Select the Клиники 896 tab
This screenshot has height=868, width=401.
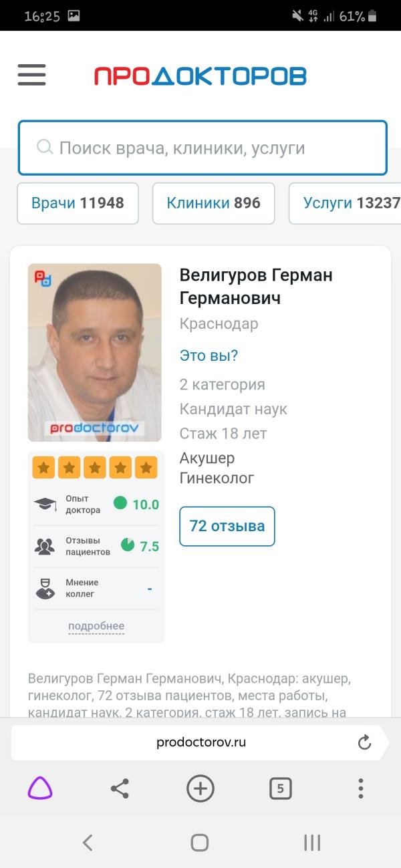213,203
